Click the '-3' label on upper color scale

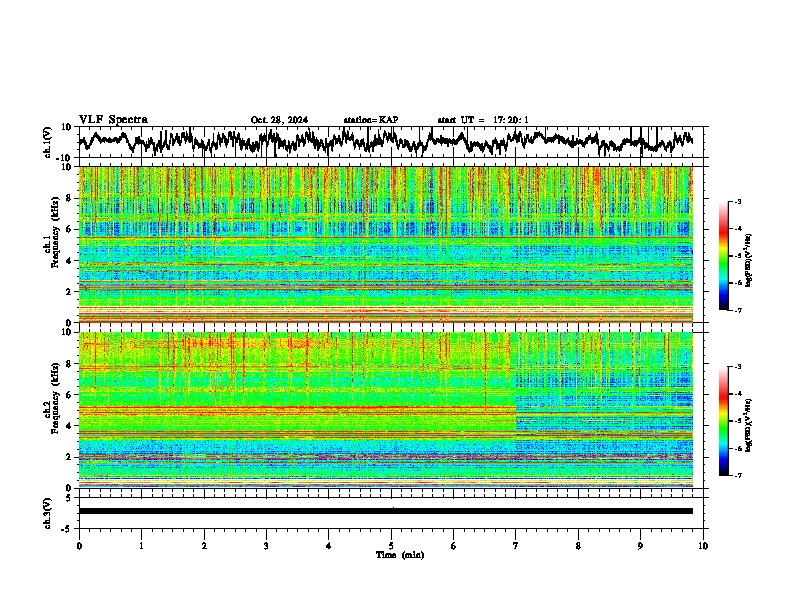tap(737, 201)
